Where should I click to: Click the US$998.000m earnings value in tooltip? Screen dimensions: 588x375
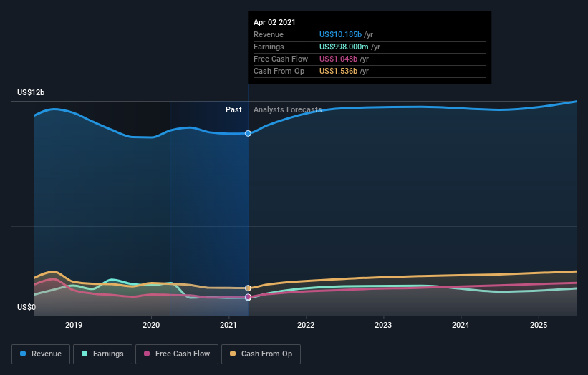(x=344, y=47)
